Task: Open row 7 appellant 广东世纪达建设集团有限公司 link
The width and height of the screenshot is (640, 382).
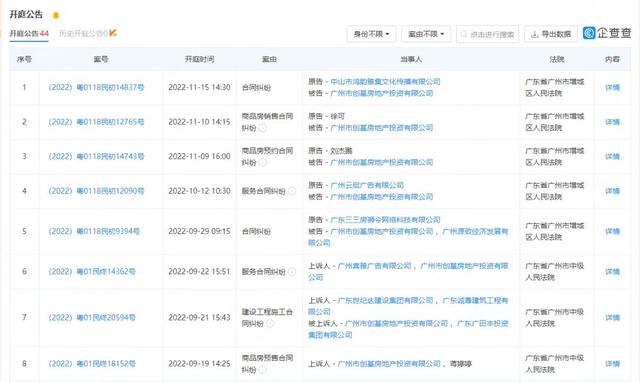Action: (385, 300)
